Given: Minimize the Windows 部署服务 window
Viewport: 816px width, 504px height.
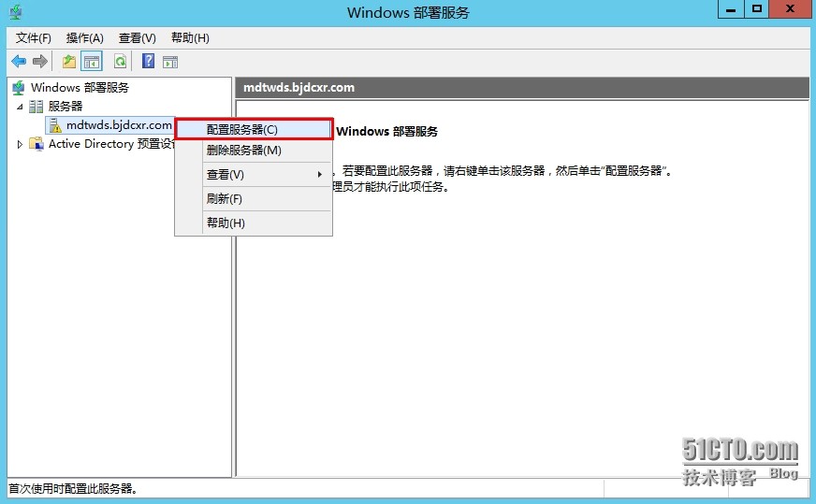Looking at the screenshot, I should [x=731, y=9].
